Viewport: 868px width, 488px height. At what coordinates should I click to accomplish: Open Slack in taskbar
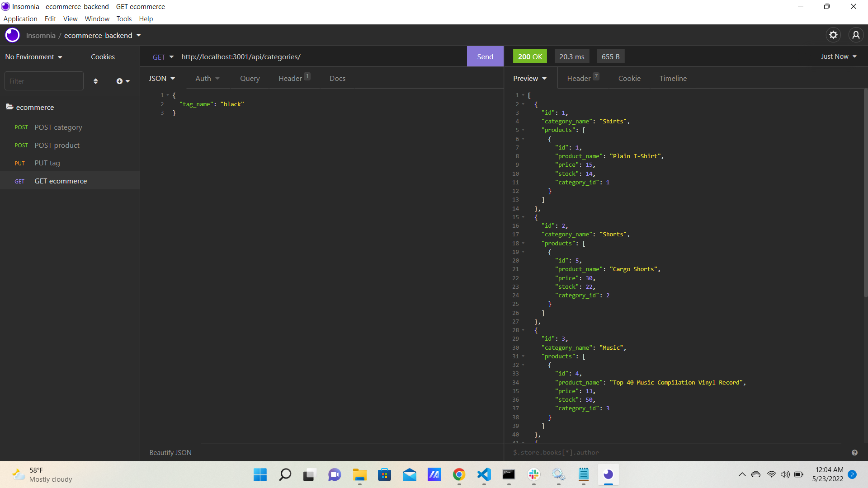click(534, 474)
